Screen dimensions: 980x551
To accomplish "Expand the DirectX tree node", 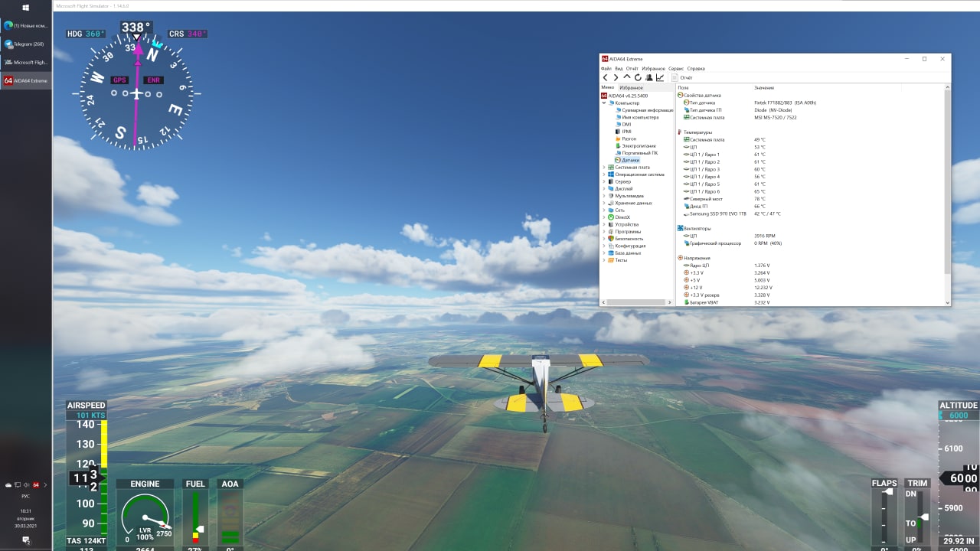I will [x=604, y=217].
